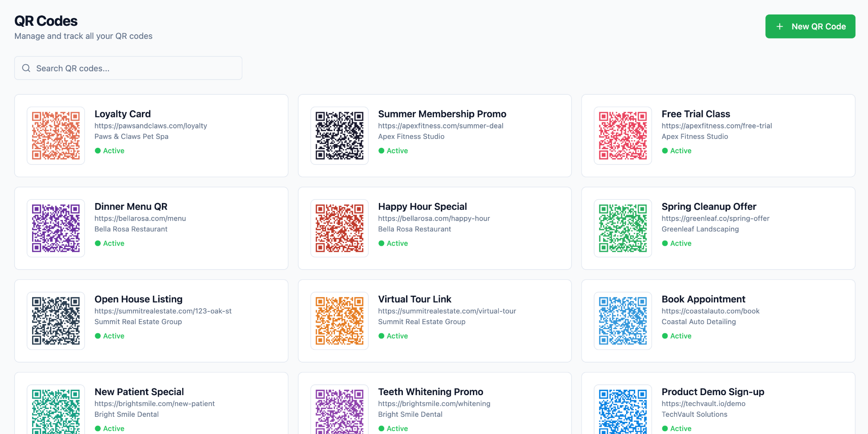
Task: Click Paws & Claws Pet Spa text
Action: click(132, 137)
